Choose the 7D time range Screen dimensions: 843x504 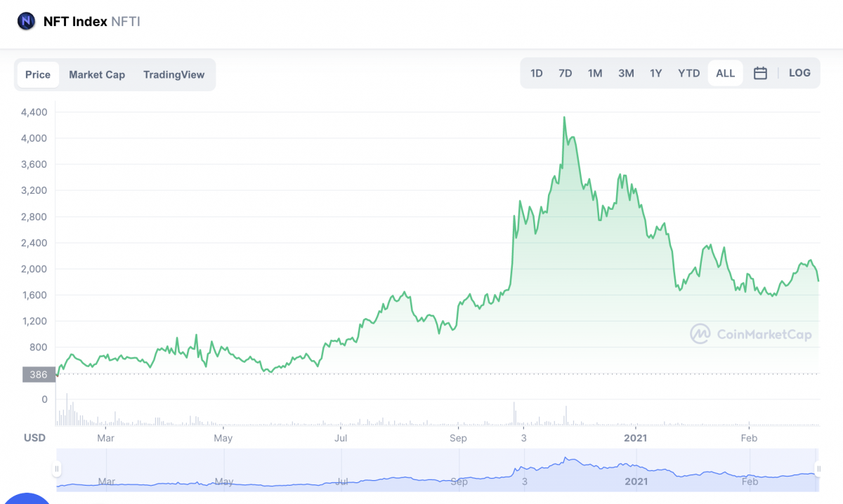[565, 73]
